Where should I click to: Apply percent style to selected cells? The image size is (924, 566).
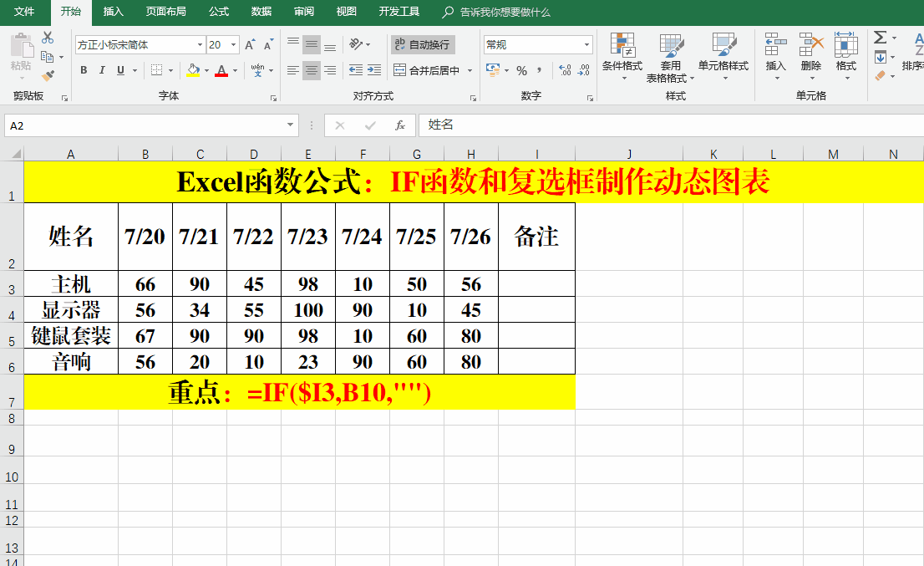pos(521,71)
